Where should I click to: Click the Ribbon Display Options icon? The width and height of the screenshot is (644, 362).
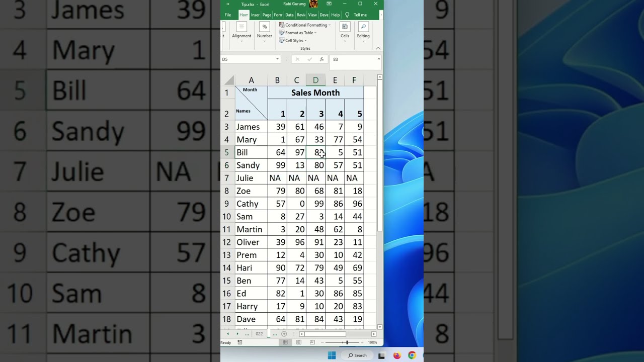[x=329, y=4]
